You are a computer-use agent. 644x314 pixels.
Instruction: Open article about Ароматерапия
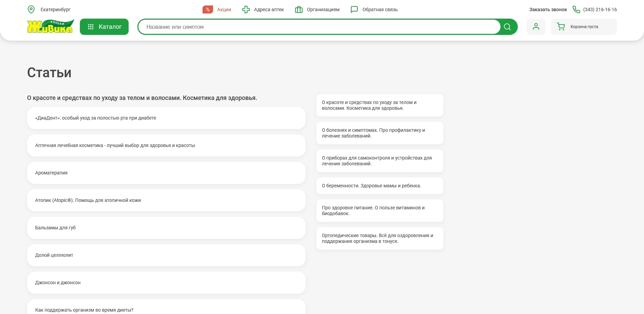(x=166, y=173)
